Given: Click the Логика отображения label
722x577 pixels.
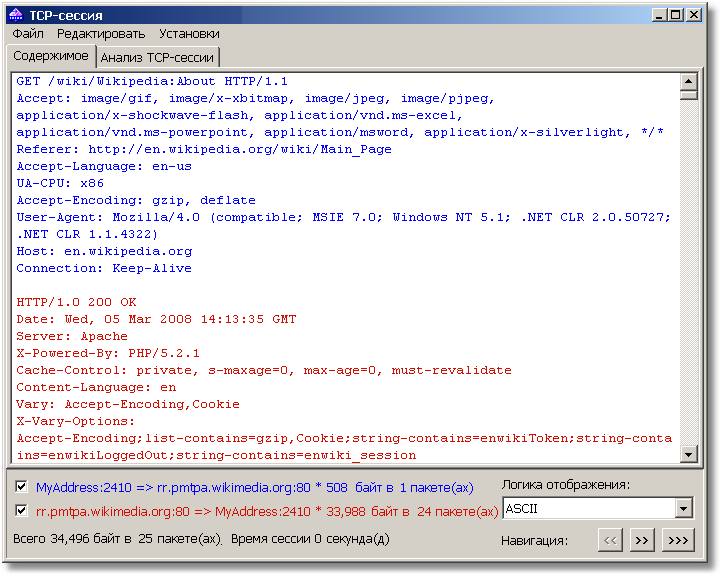Looking at the screenshot, I should 566,484.
